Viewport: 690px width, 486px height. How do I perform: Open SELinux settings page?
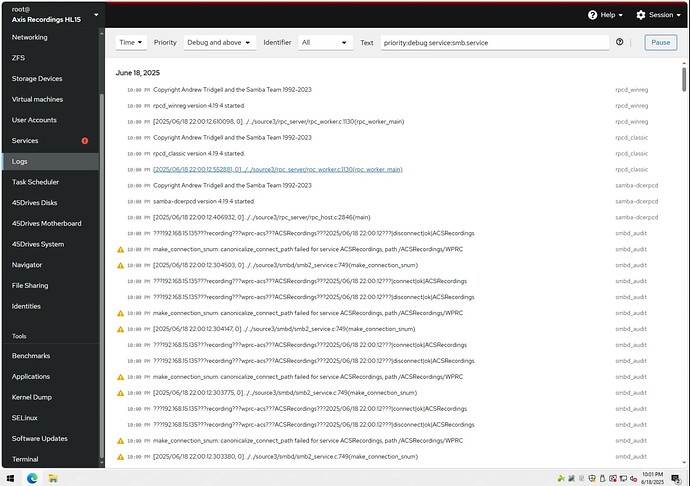(x=50, y=418)
